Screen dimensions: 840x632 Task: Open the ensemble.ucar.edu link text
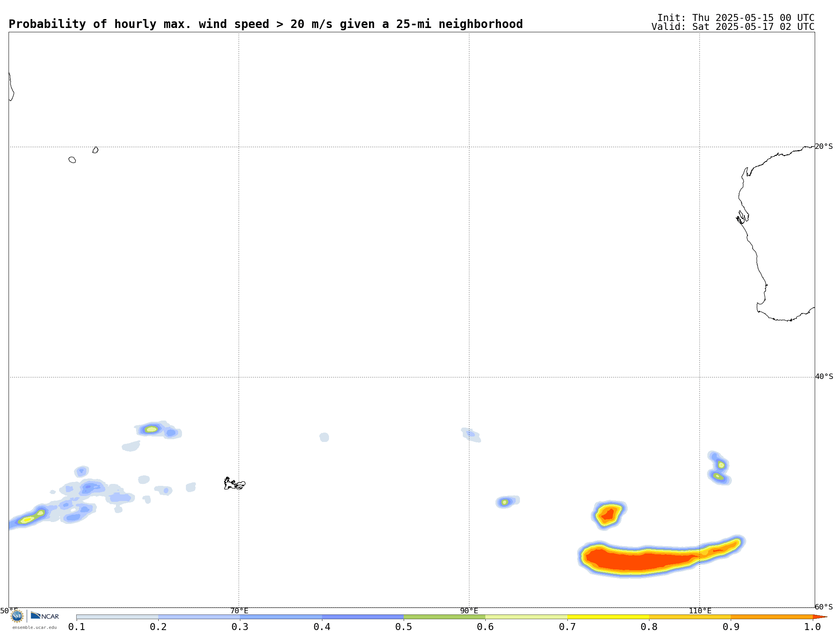click(x=34, y=627)
